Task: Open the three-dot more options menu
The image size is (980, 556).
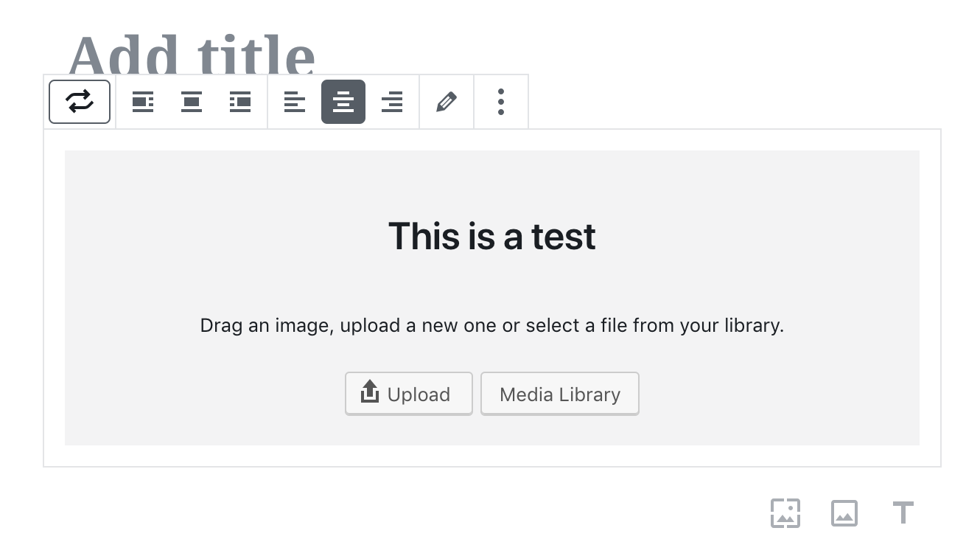Action: (501, 102)
